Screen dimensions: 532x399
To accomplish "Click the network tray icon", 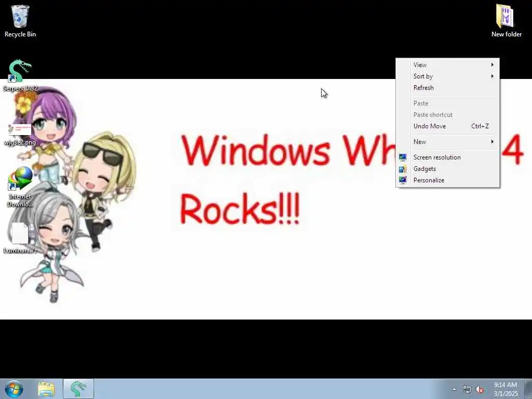I will pos(467,390).
